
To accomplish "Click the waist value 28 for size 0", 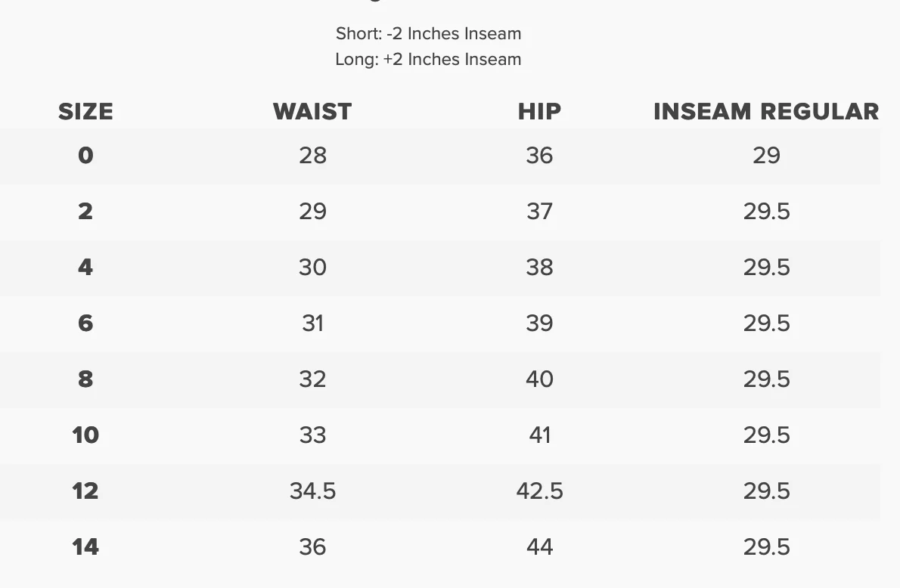I will tap(312, 156).
